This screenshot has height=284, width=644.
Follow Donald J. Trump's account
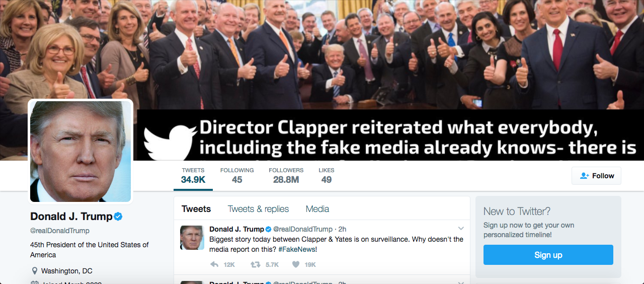point(596,176)
